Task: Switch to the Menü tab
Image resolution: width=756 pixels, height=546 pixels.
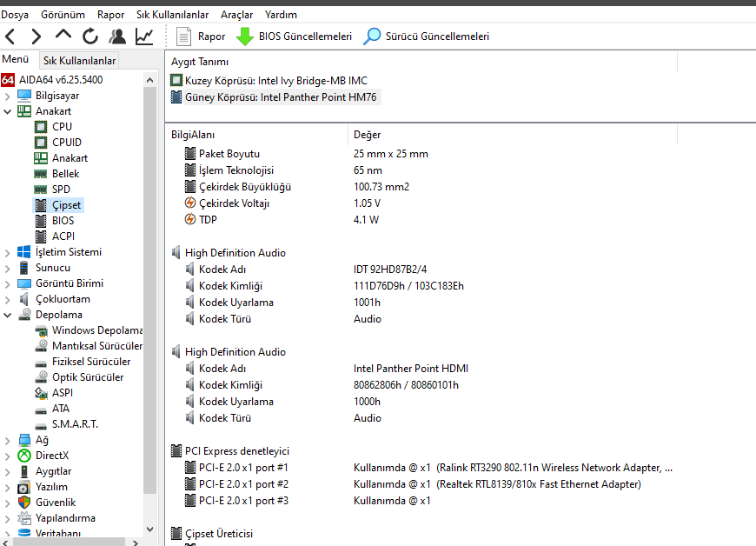Action: tap(16, 59)
